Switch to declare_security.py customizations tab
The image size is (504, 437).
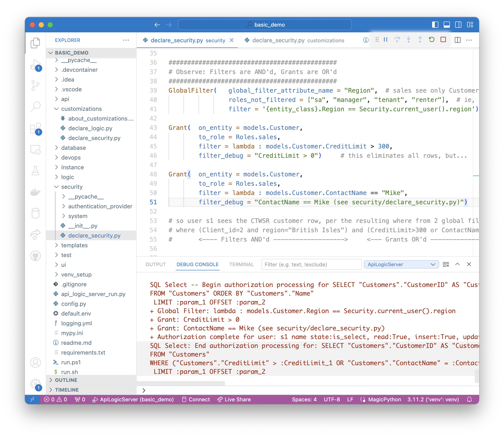295,40
